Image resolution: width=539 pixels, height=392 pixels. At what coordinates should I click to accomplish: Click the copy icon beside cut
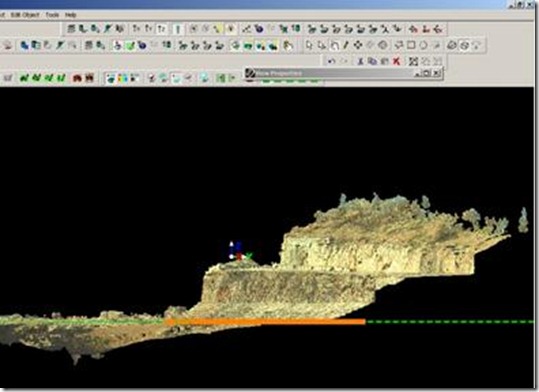click(x=372, y=61)
